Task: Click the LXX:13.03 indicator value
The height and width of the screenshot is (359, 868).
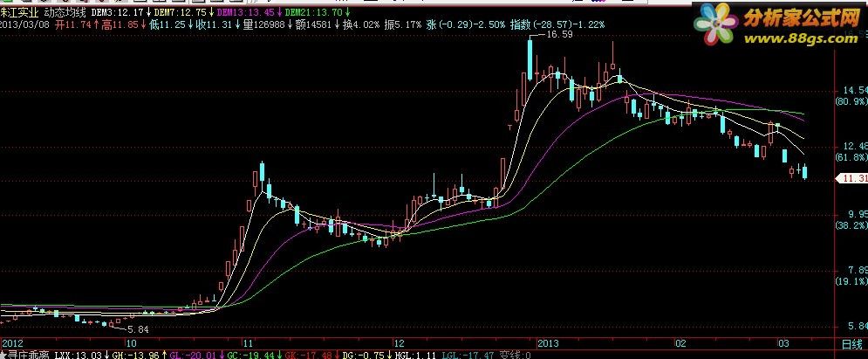Action: (79, 356)
